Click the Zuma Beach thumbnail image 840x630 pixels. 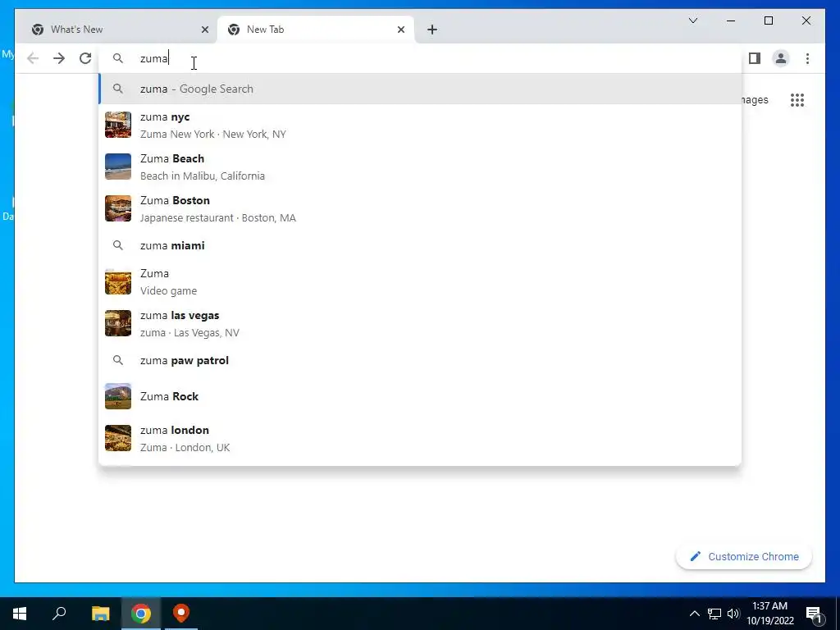click(x=118, y=167)
